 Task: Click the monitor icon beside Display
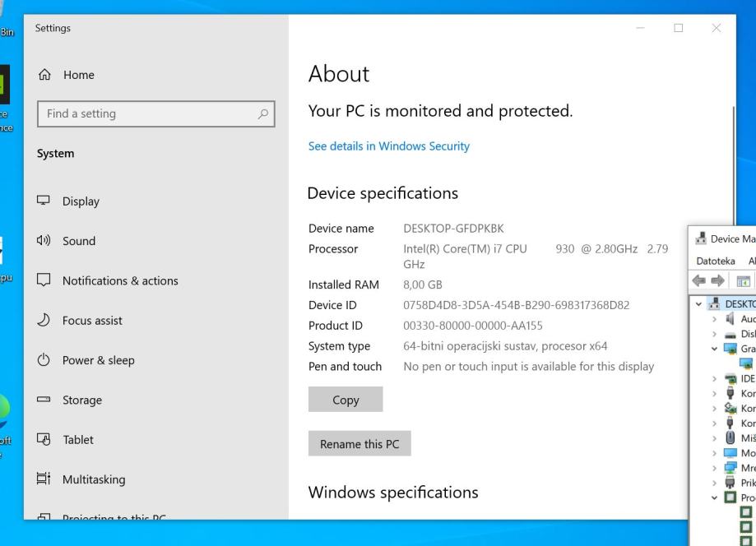point(44,201)
